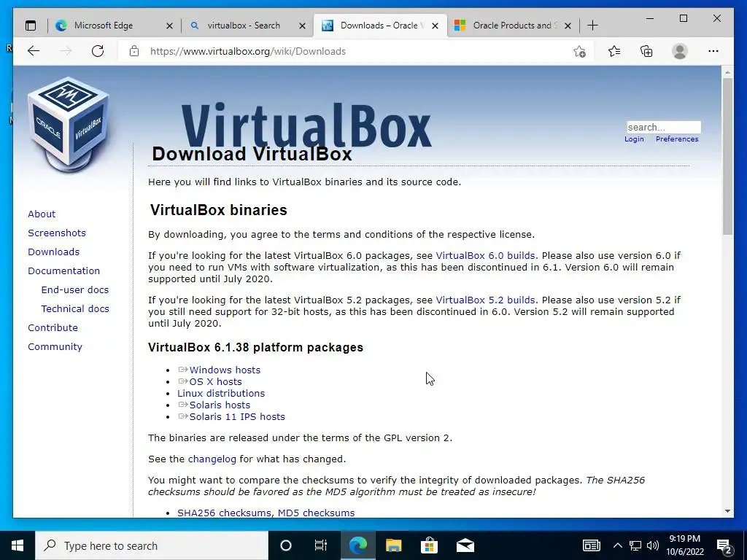Open Technical docs link

tap(75, 309)
